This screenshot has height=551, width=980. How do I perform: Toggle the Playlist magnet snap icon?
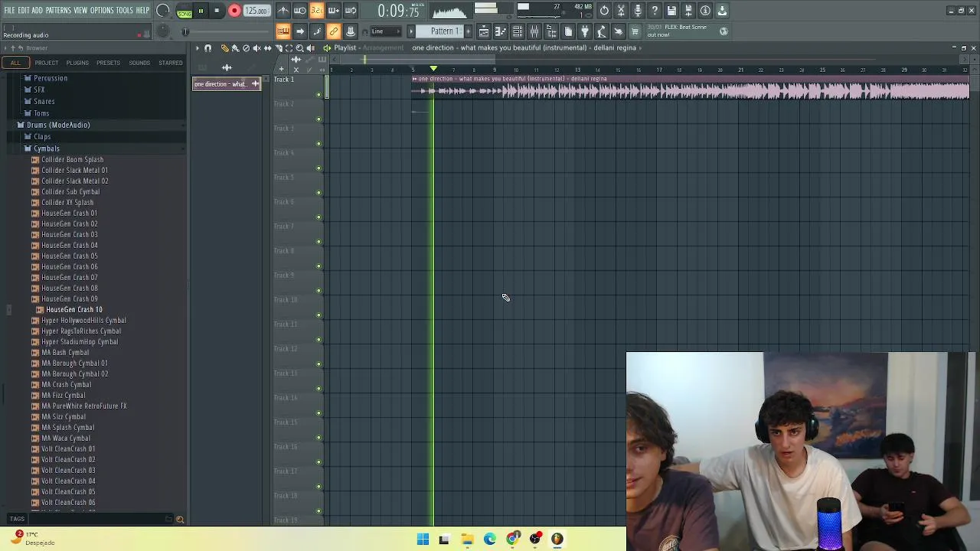click(207, 48)
